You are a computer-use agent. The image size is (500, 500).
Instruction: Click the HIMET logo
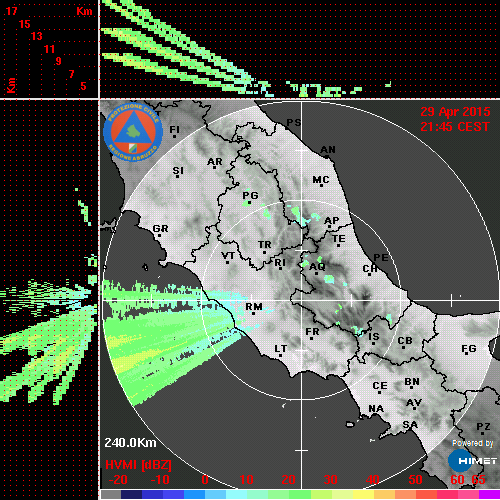click(473, 461)
